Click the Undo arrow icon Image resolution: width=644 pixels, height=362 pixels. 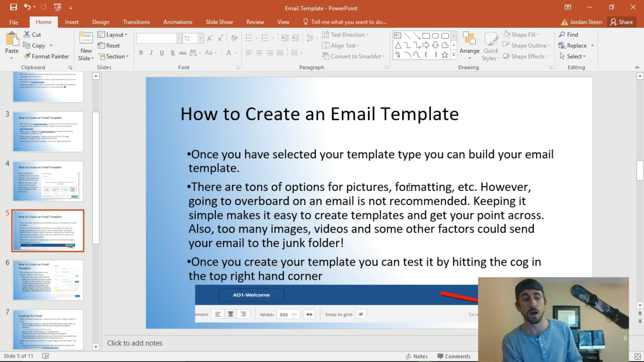[27, 7]
